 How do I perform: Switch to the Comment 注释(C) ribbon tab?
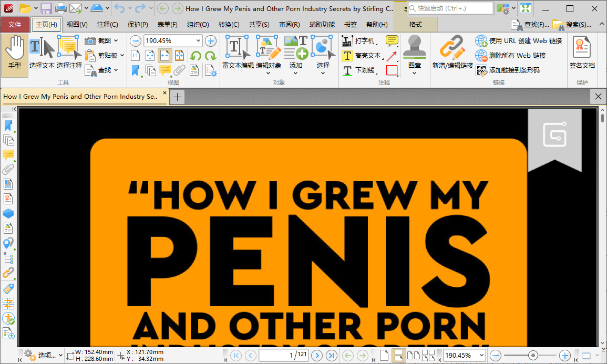tap(107, 25)
